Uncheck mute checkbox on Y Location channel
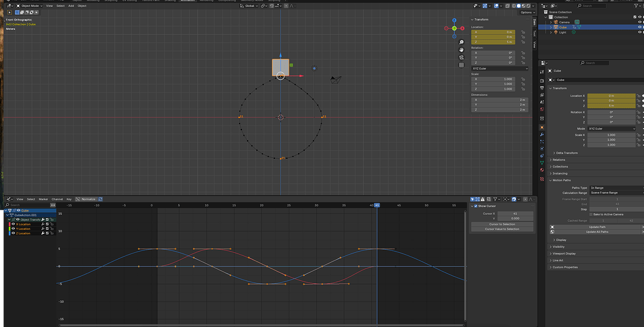Viewport: 644px width, 327px height. (47, 229)
